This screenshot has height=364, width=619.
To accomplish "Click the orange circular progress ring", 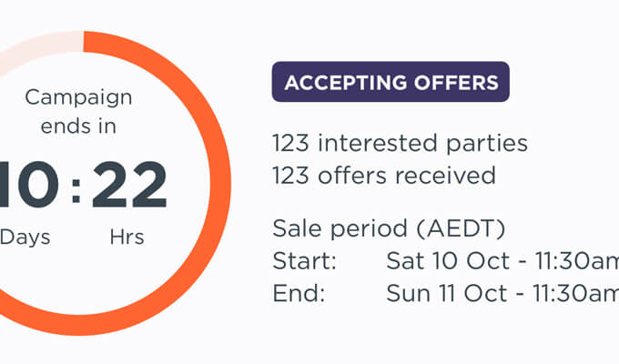I will 220,182.
